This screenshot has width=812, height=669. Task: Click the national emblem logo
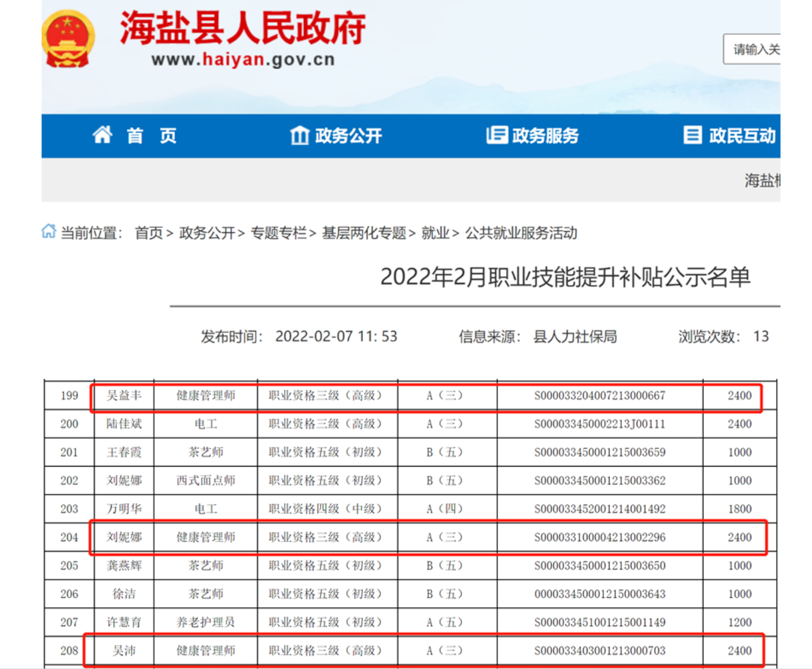click(x=68, y=39)
